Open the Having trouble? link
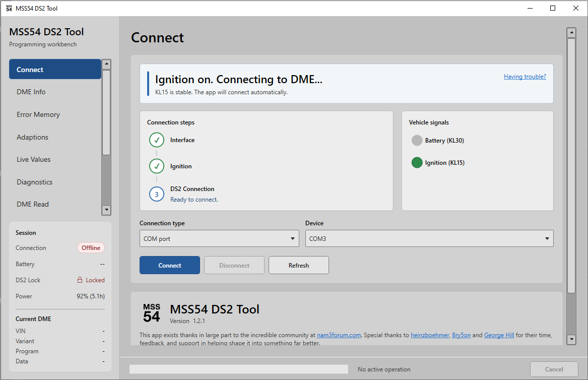Image resolution: width=588 pixels, height=380 pixels. pos(525,77)
